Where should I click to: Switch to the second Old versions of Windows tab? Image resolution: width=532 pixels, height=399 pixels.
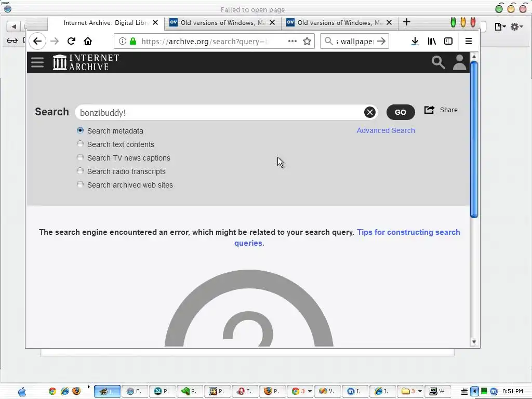coord(222,23)
